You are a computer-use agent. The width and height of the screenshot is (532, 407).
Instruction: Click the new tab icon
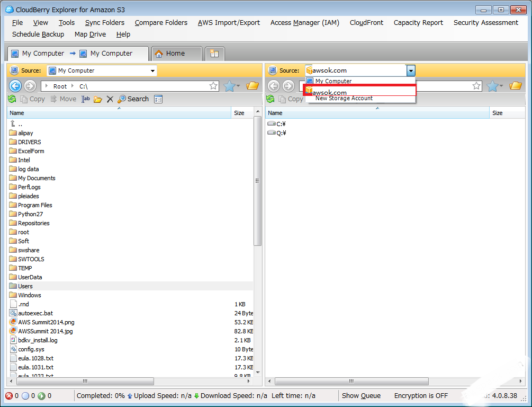click(214, 54)
